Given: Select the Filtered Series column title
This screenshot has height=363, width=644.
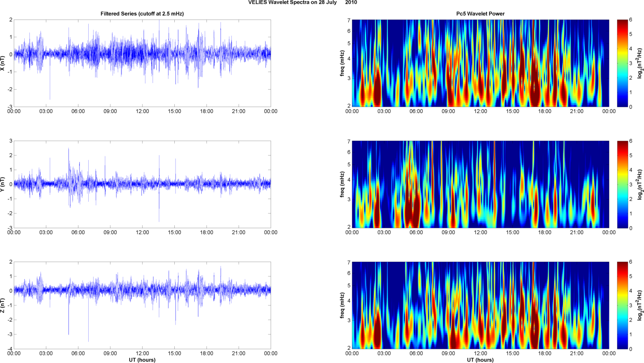Looking at the screenshot, I should pos(142,14).
